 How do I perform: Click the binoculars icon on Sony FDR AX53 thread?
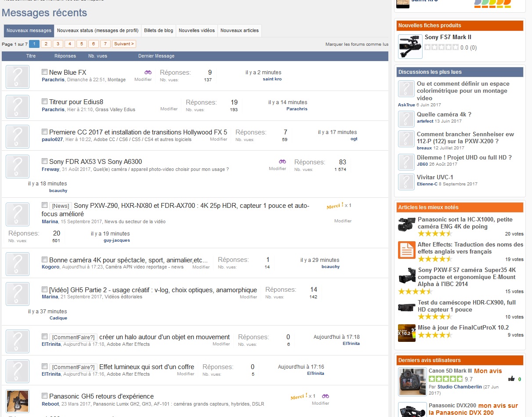pos(282,162)
